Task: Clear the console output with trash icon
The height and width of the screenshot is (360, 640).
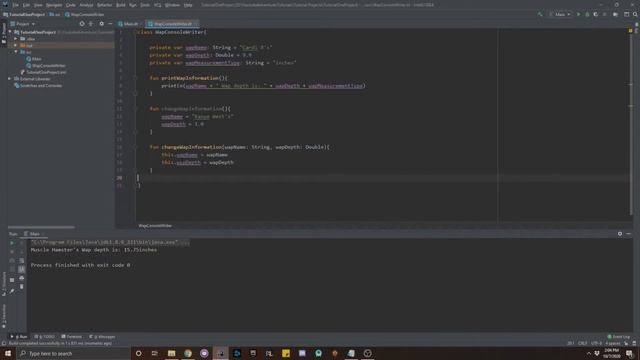Action: tap(22, 287)
